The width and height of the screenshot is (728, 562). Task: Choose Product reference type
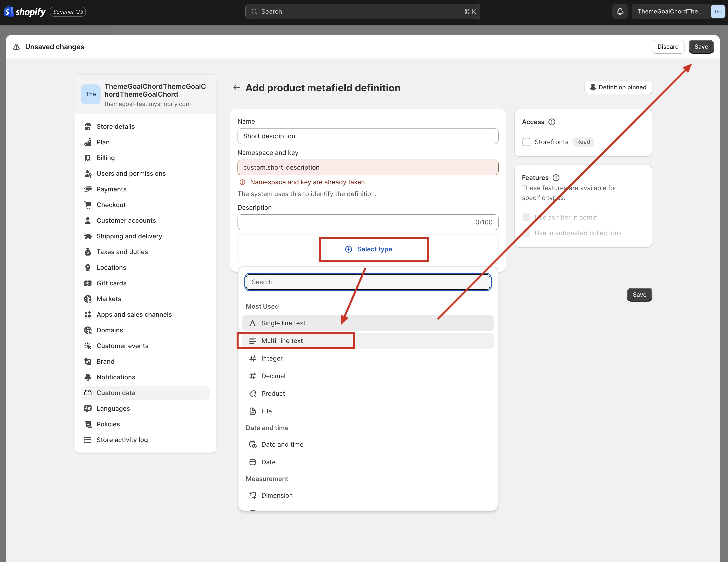pyautogui.click(x=368, y=394)
